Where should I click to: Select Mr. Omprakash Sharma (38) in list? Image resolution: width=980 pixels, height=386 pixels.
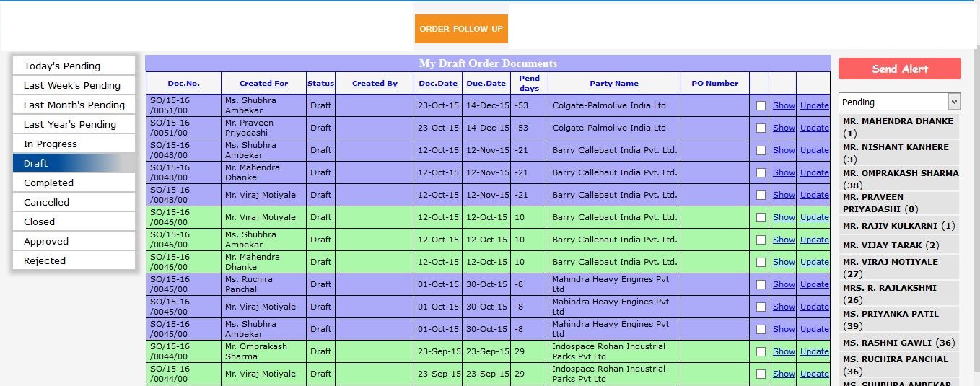click(899, 179)
